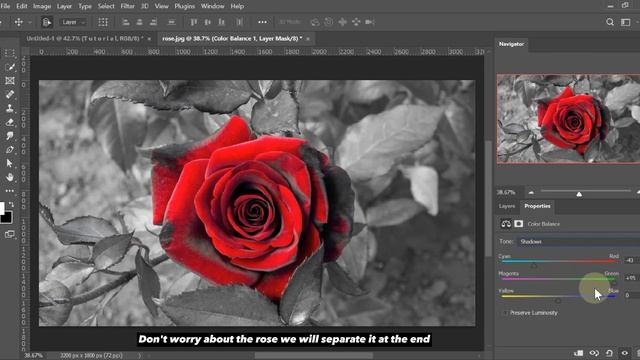This screenshot has height=360, width=640.
Task: Click the Yellow-Blue slider handle
Action: (558, 300)
